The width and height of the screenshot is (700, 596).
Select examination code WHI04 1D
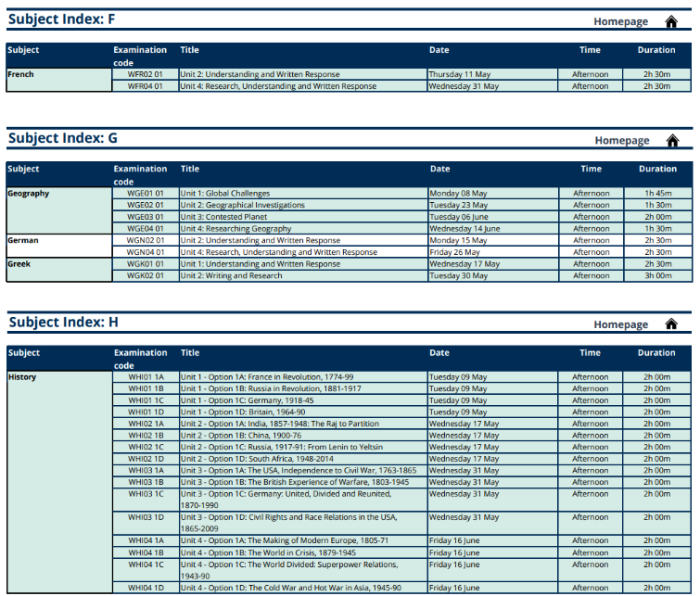pos(146,588)
